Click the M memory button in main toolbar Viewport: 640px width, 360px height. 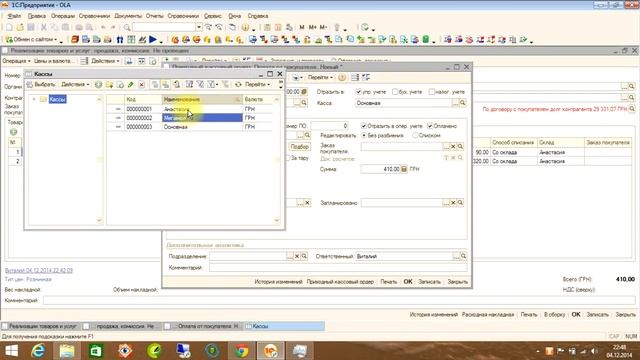pyautogui.click(x=302, y=27)
